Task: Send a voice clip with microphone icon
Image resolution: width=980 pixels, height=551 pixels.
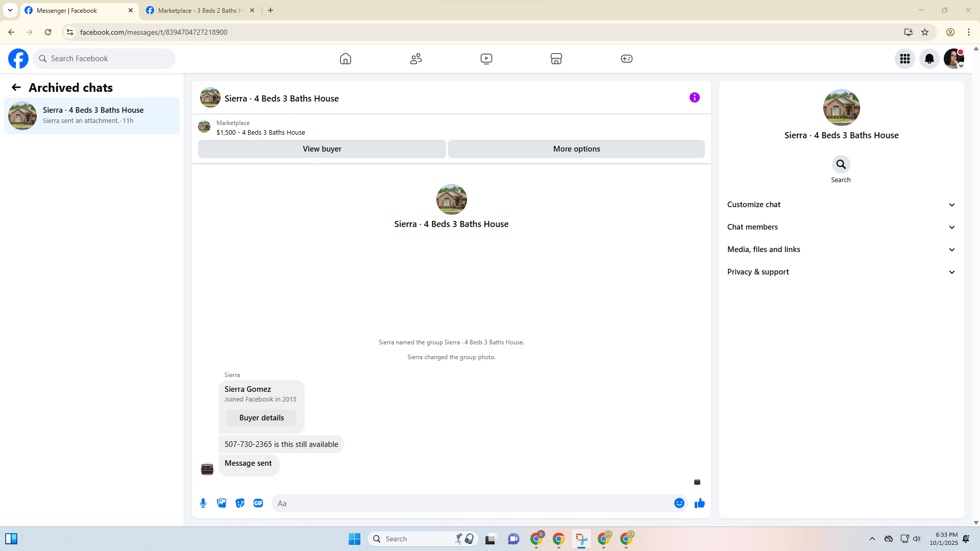Action: point(203,503)
